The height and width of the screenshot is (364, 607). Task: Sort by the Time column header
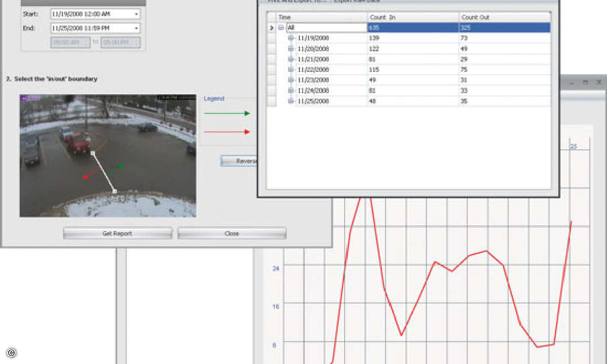click(322, 17)
